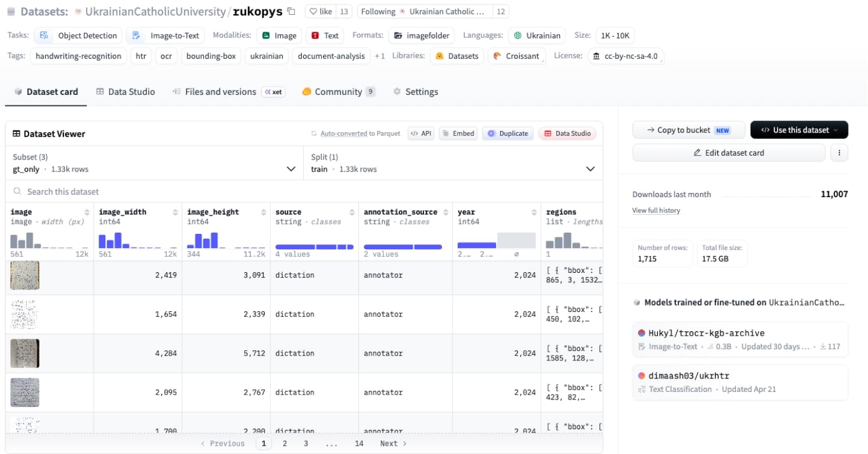Click the Image modality tag

pos(279,35)
